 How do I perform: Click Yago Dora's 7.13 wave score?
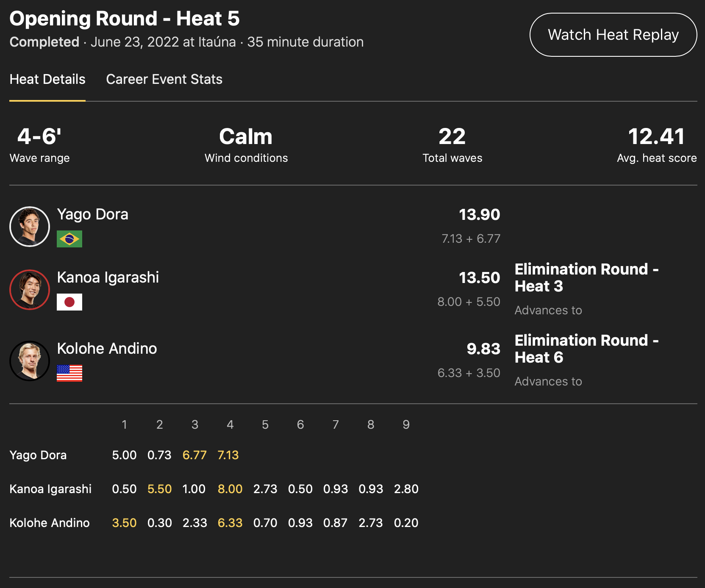click(x=228, y=455)
